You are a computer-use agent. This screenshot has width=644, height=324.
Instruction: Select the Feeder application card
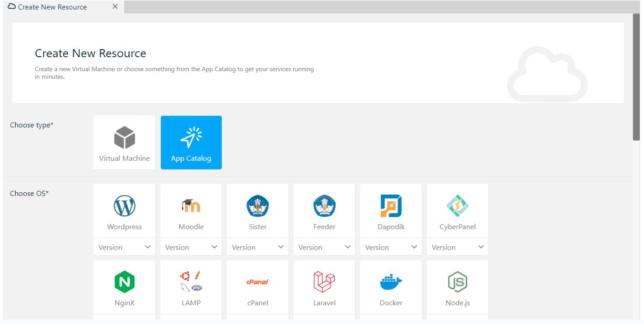(324, 205)
